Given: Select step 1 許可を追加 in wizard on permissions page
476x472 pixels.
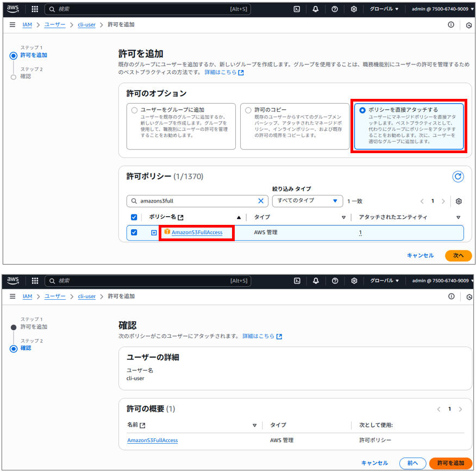Looking at the screenshot, I should 33,55.
